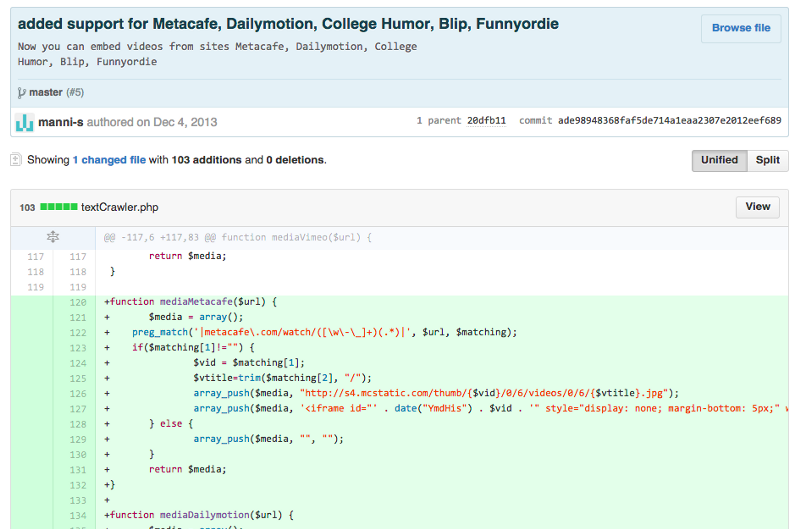This screenshot has height=529, width=800.
Task: Click the commit description mentioning Funnyordie
Action: point(217,54)
